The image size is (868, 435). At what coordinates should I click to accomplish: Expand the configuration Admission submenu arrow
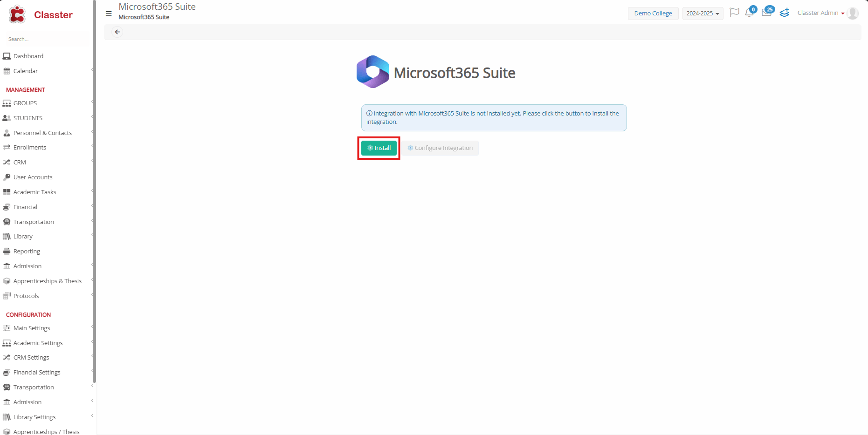coord(92,401)
